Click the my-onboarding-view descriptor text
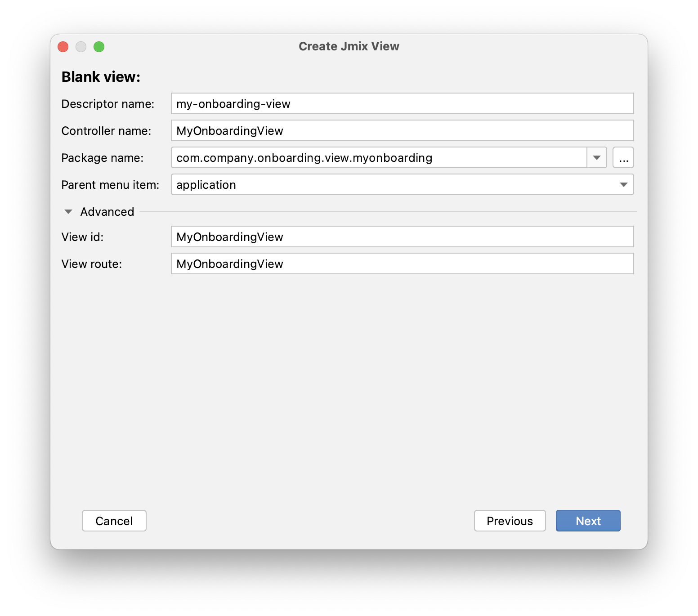698x616 pixels. (233, 103)
